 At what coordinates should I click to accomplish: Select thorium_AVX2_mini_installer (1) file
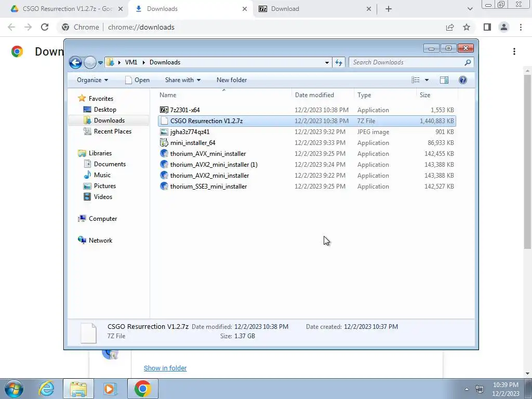[x=307, y=164]
